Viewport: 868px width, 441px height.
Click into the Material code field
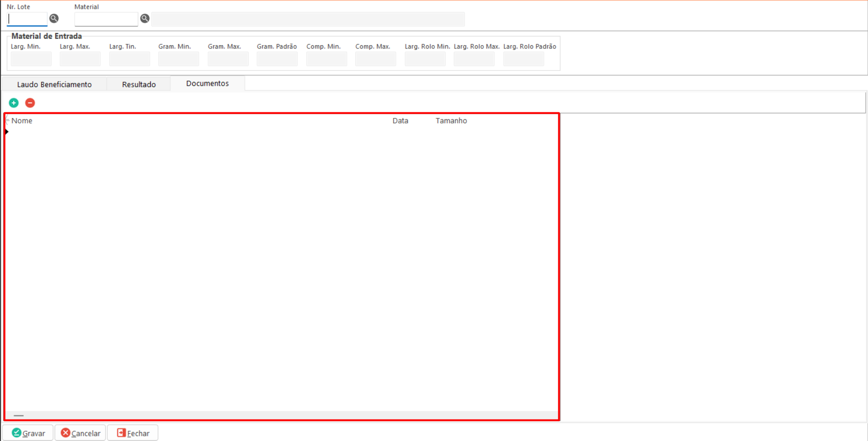(x=106, y=19)
